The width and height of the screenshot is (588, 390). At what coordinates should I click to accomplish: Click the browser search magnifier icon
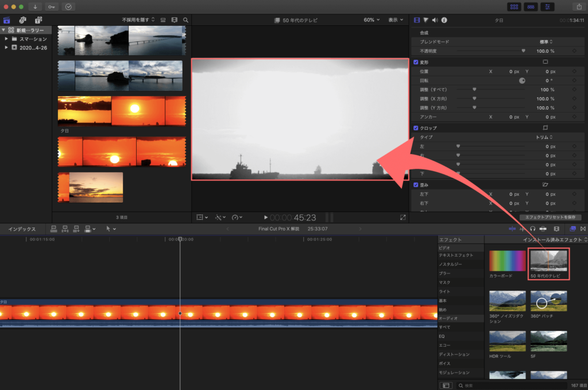tap(185, 20)
